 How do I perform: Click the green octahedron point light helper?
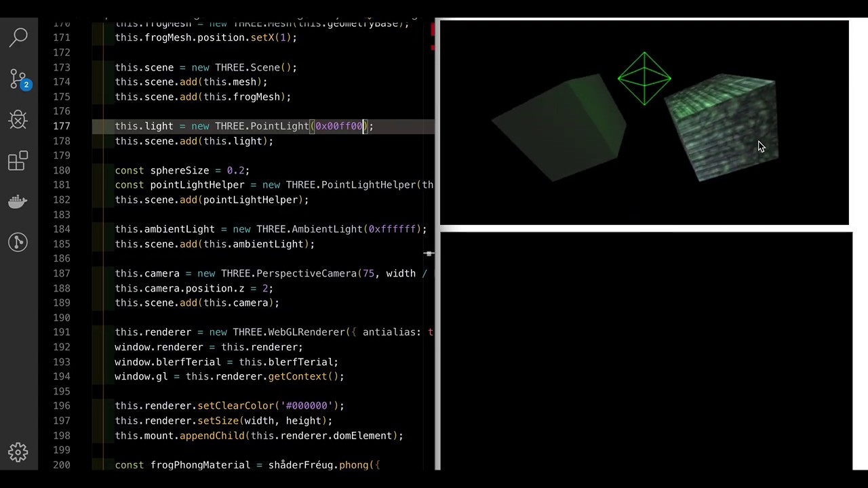[x=644, y=79]
